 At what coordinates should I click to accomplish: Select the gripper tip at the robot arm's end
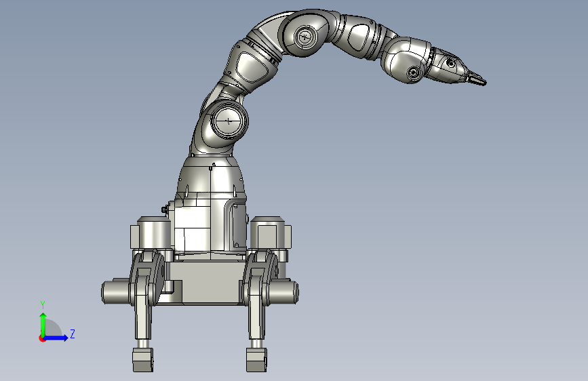coord(476,79)
